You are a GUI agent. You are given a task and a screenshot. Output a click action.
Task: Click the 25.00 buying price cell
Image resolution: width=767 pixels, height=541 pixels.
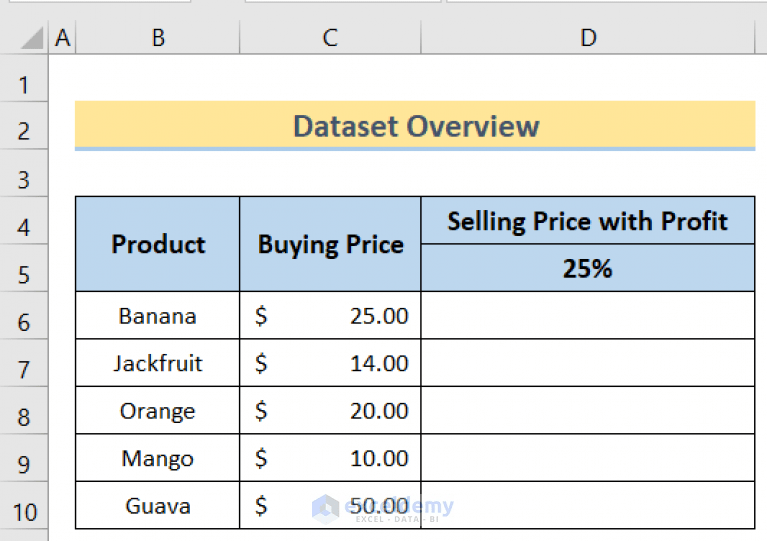point(330,316)
